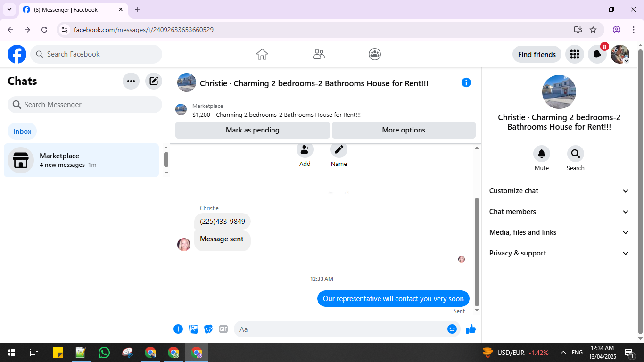Image resolution: width=644 pixels, height=362 pixels.
Task: Click the chat list scrollbar thumb
Action: (x=166, y=159)
